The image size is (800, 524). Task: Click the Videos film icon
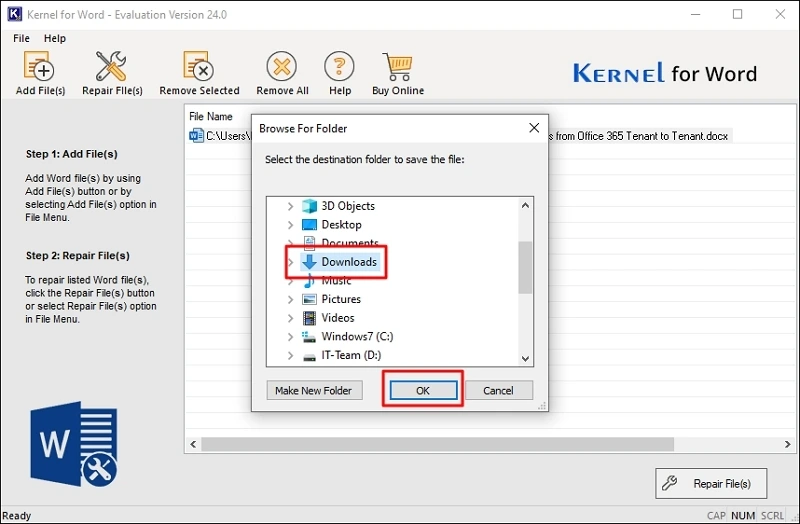click(x=309, y=318)
